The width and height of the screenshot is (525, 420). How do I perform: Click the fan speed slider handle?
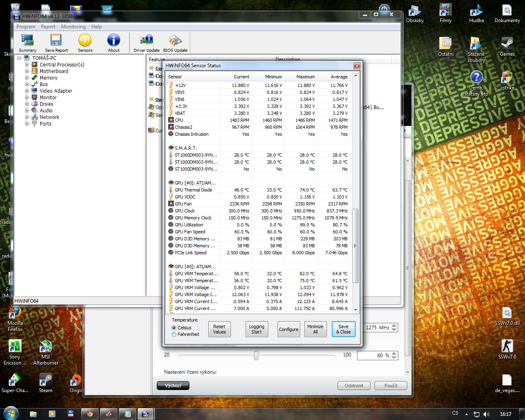(x=256, y=355)
